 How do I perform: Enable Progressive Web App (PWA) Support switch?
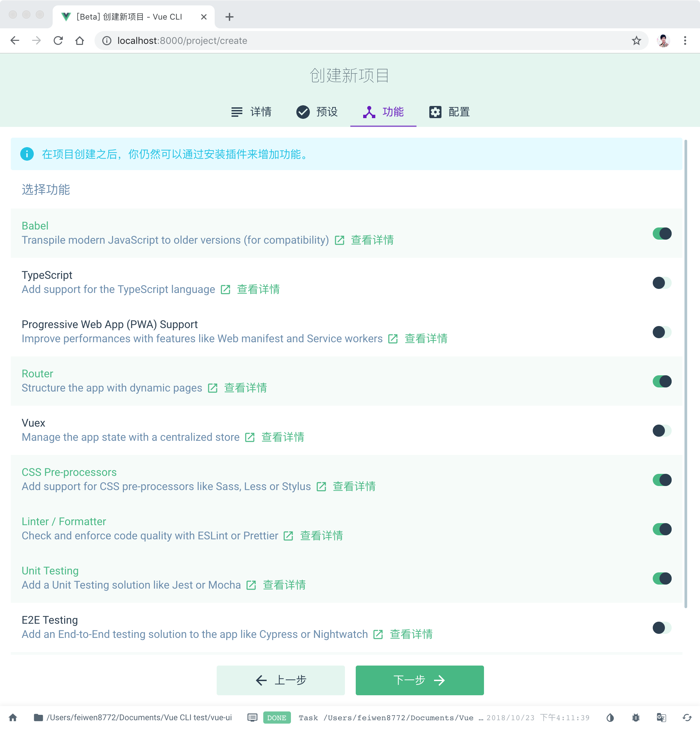click(662, 332)
